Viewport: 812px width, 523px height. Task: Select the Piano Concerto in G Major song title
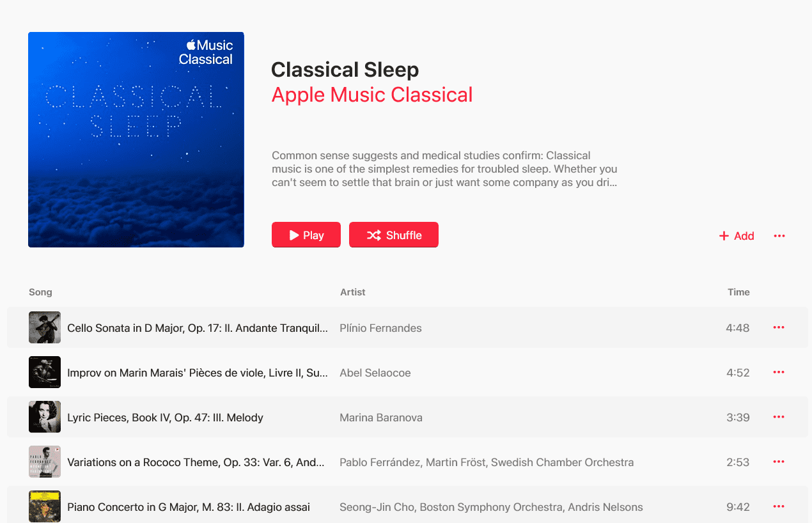pos(189,507)
